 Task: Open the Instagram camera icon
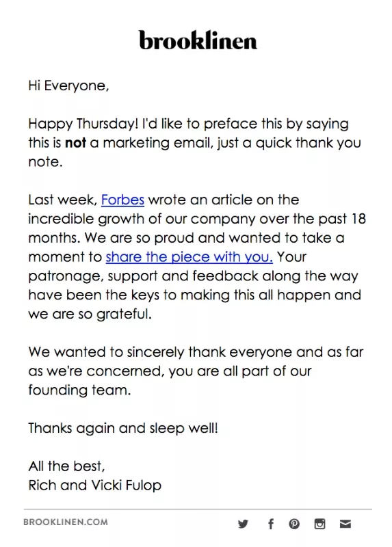[319, 524]
